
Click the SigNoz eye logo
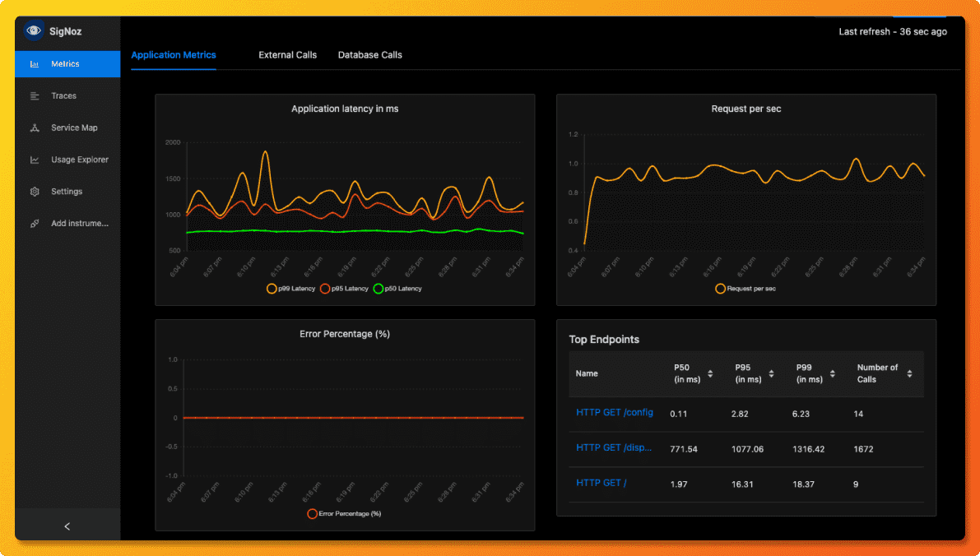point(33,30)
